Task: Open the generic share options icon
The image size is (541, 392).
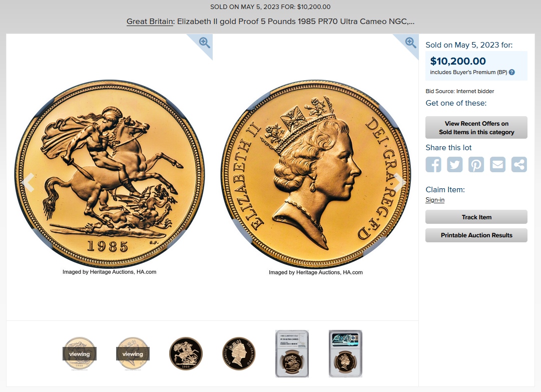Action: pos(519,164)
